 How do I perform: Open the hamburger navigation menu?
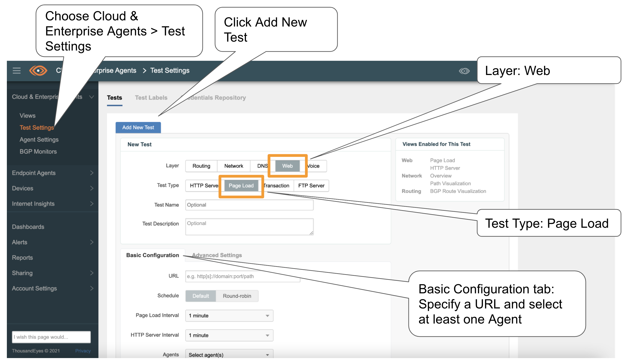(16, 71)
